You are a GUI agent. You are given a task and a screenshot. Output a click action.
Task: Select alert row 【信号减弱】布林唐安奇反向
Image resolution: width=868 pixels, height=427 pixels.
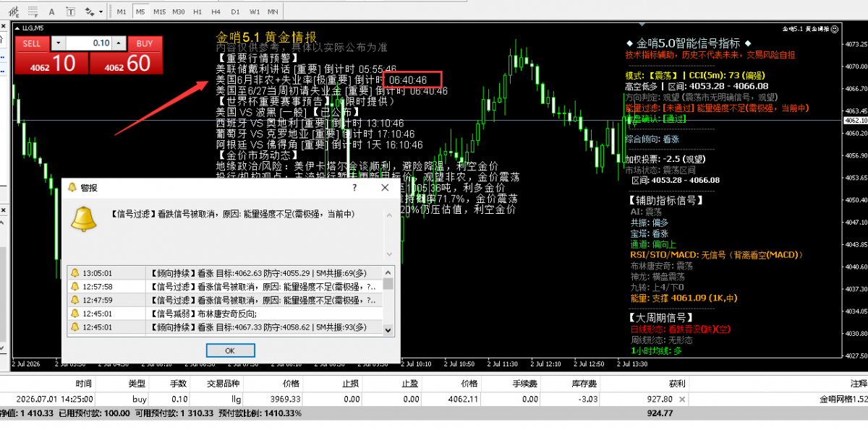coord(226,314)
